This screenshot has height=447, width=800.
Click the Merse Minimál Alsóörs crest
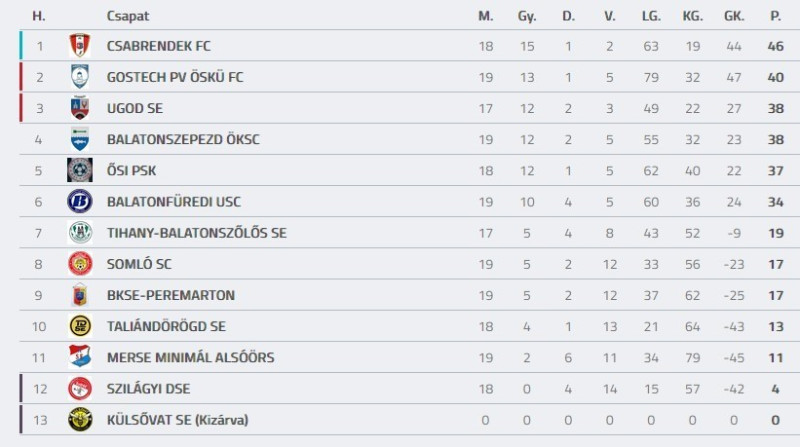pyautogui.click(x=80, y=357)
